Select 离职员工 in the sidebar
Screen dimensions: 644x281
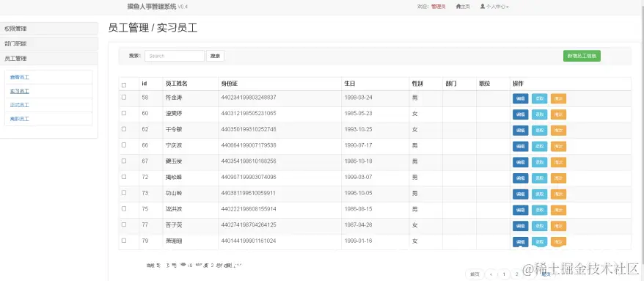click(20, 119)
